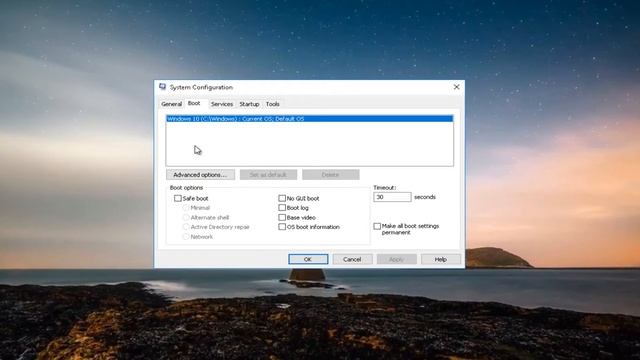
Task: Choose the Network safe boot option
Action: (x=186, y=237)
